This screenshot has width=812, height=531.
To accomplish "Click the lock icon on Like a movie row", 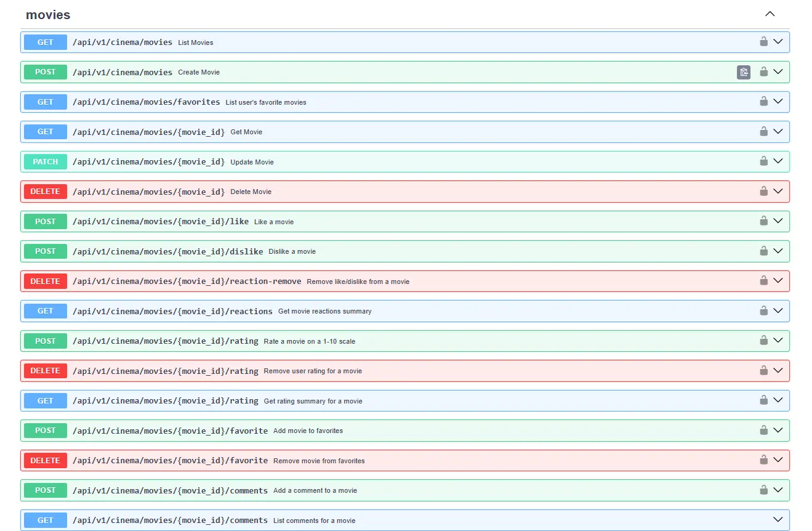I will pos(763,221).
